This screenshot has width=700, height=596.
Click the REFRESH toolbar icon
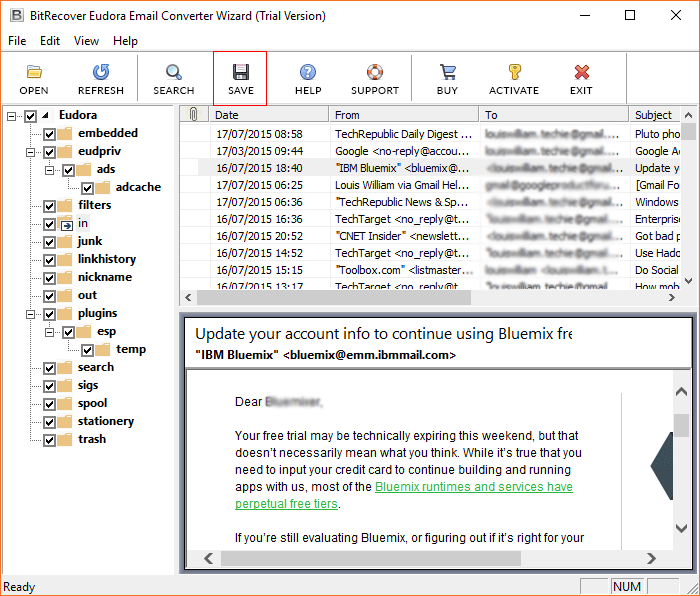pos(101,72)
